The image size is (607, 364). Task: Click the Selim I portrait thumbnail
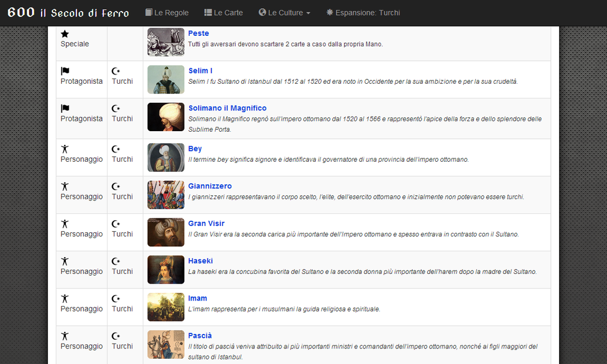click(166, 79)
